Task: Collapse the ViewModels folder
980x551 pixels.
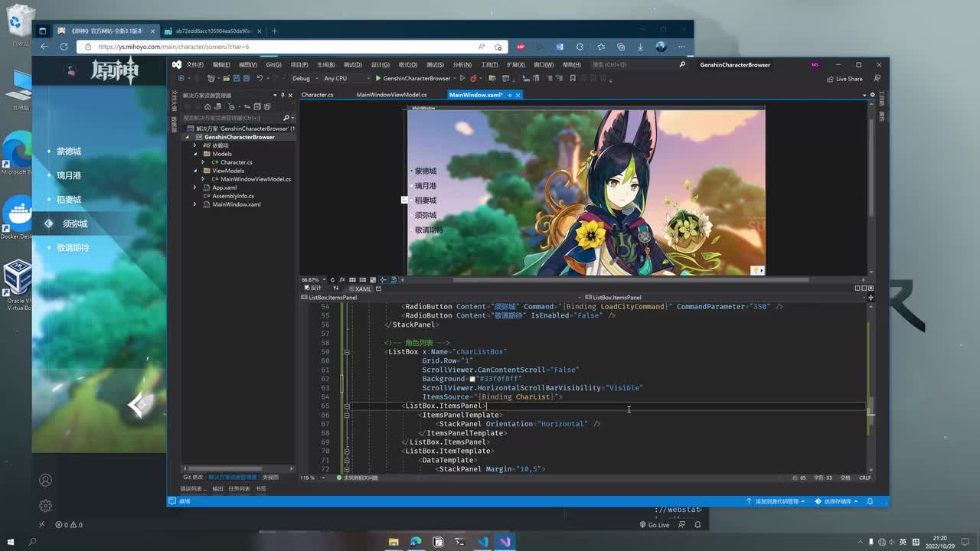Action: [x=195, y=171]
